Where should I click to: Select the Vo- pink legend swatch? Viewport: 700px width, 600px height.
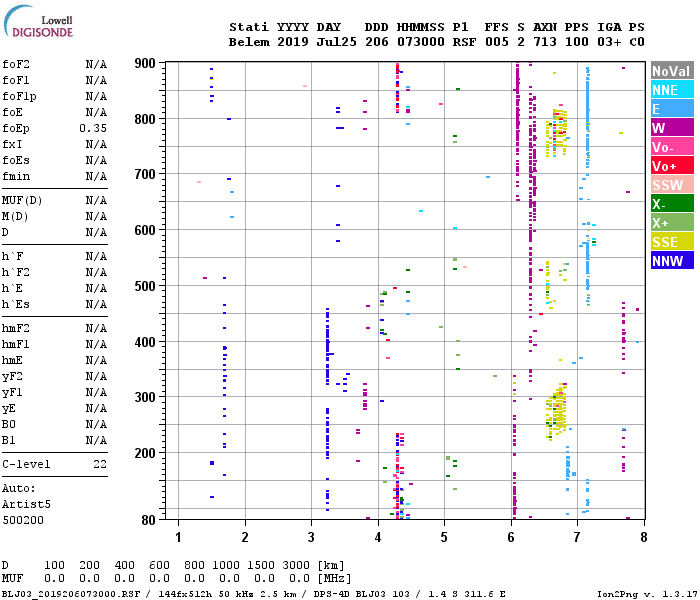point(672,146)
